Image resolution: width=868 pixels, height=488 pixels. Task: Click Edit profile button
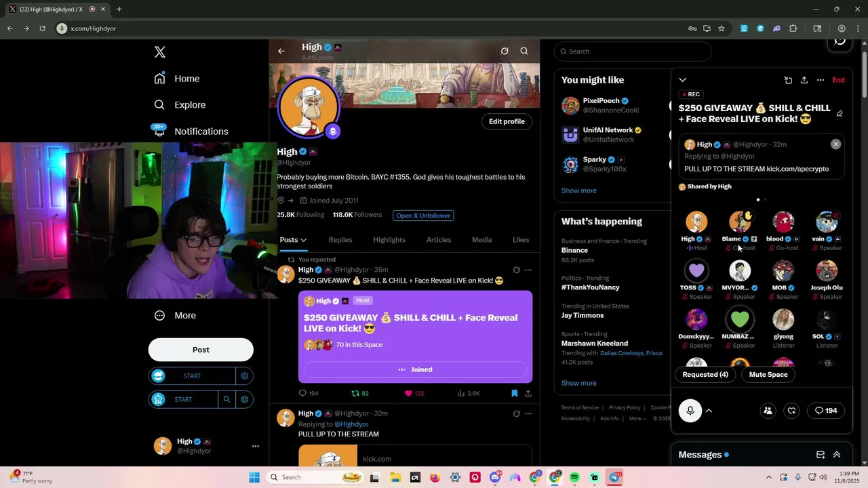point(507,121)
